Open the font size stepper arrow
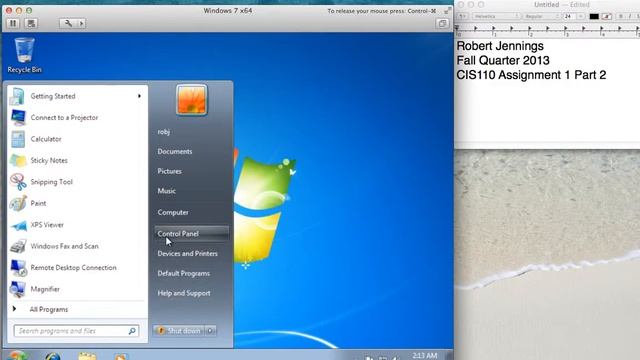 (x=580, y=16)
